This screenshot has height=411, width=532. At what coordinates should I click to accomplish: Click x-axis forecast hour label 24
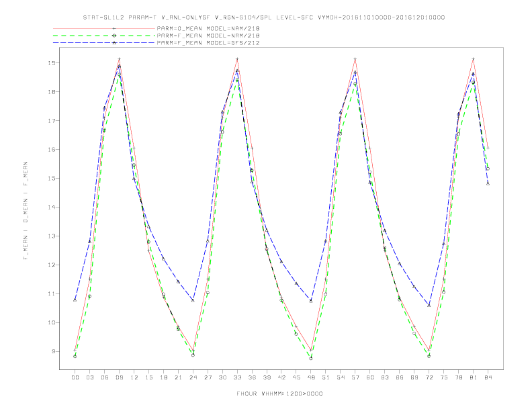(193, 377)
